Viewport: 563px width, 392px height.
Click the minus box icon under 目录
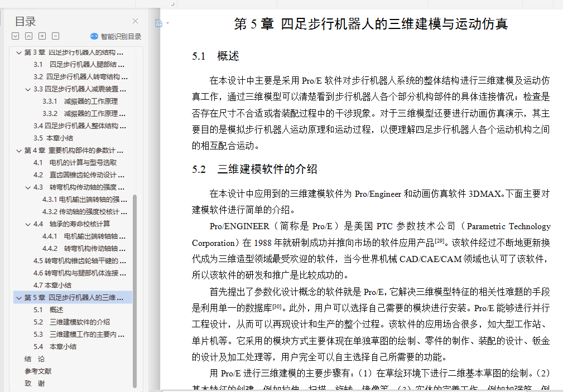tap(55, 36)
